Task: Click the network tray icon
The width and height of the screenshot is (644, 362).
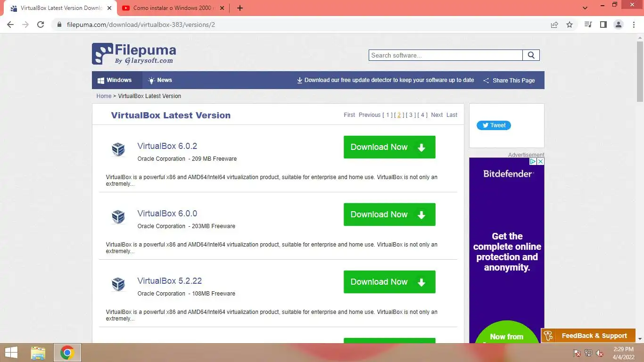Action: (588, 353)
